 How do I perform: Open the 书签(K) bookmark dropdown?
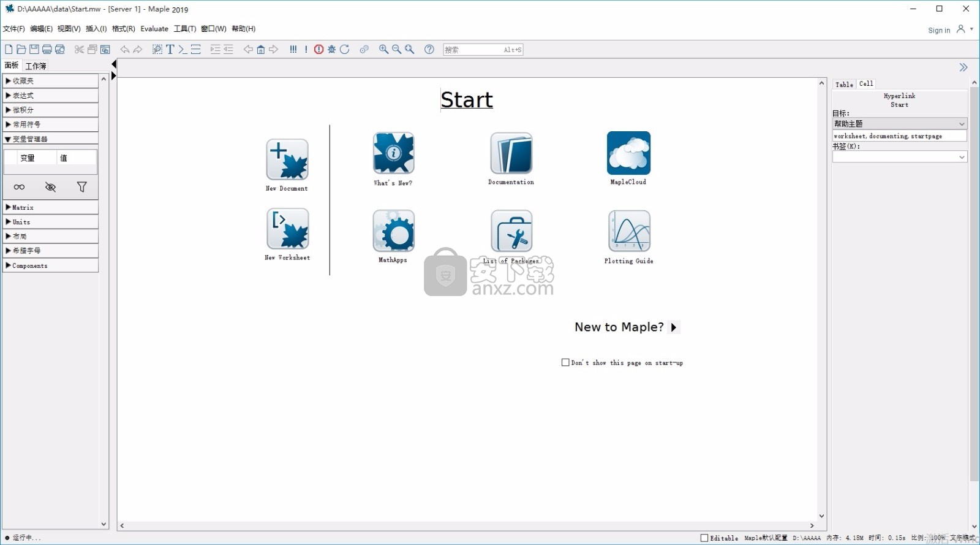(x=900, y=157)
